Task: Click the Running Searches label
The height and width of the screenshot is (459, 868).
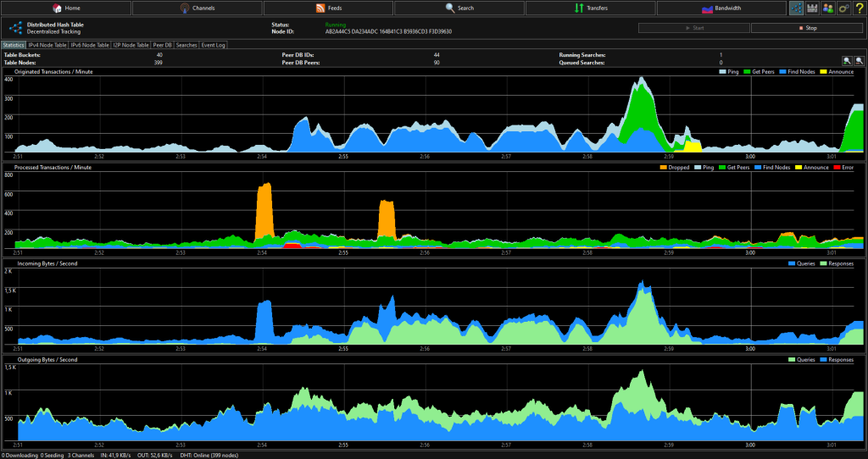Action: [582, 55]
